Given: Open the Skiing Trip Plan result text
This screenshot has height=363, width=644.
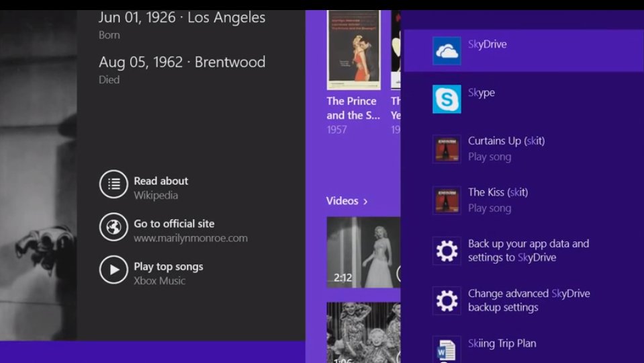Looking at the screenshot, I should [x=502, y=344].
